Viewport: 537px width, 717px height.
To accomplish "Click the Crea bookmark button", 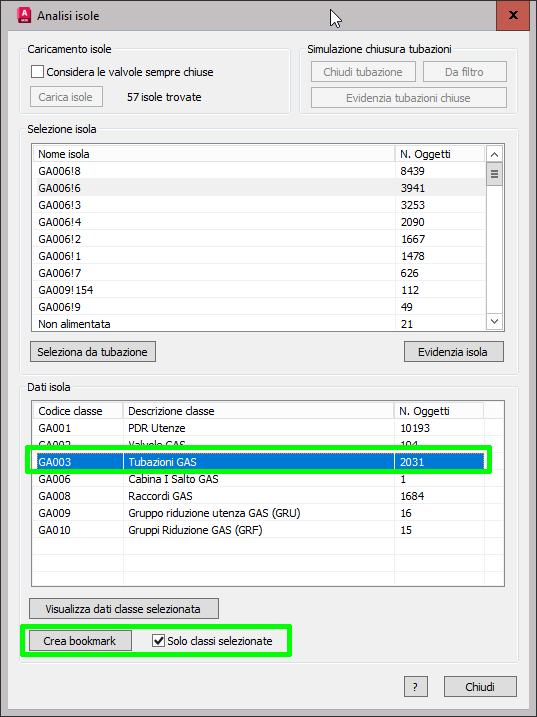I will [80, 641].
